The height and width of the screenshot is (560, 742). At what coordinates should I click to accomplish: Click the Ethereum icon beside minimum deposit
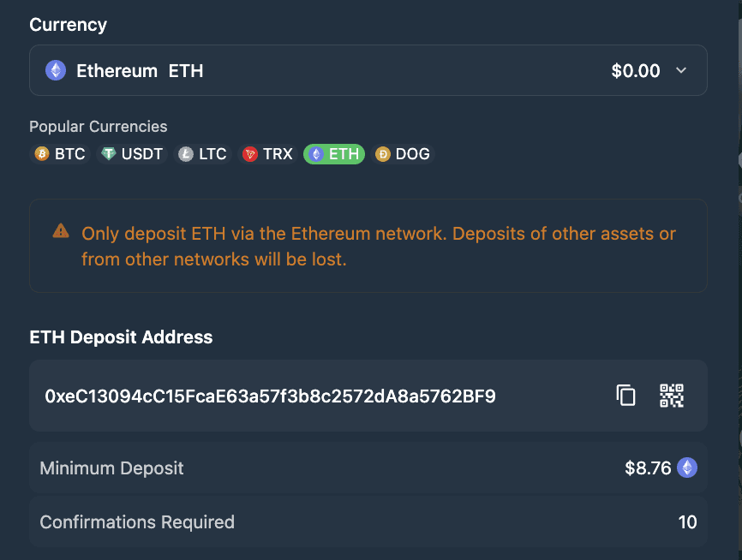point(687,468)
